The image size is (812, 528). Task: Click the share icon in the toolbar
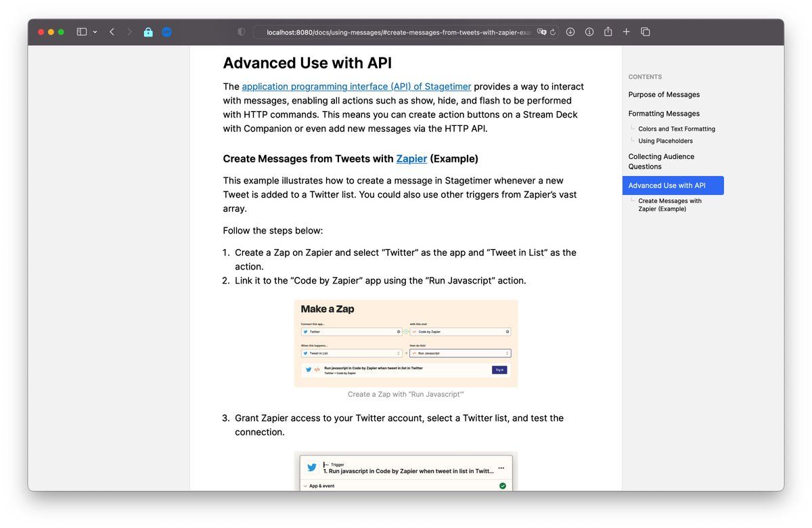click(608, 32)
